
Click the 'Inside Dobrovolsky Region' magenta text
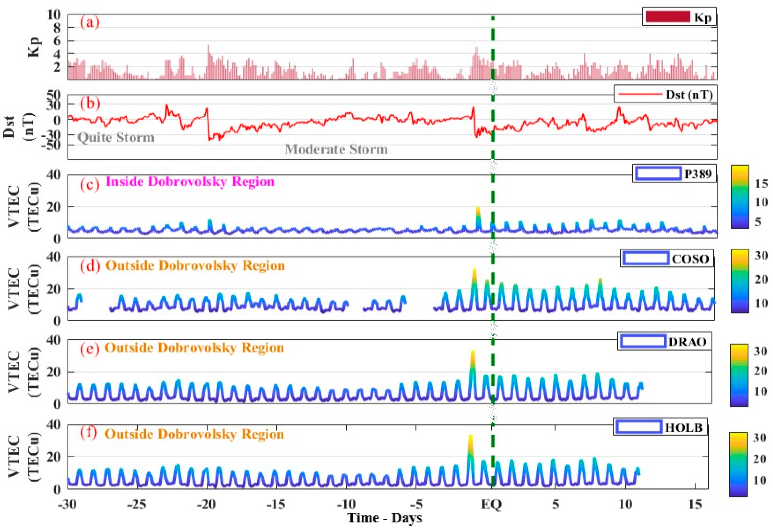coord(190,182)
